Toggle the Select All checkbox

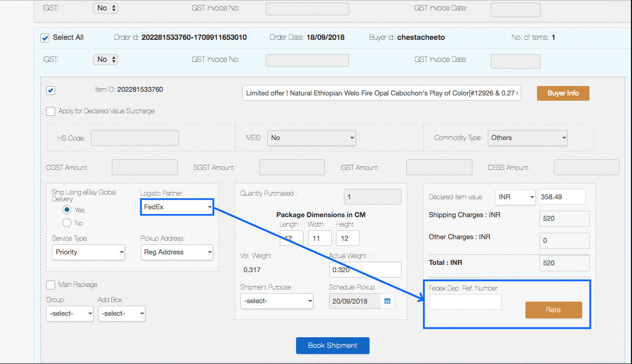(45, 38)
